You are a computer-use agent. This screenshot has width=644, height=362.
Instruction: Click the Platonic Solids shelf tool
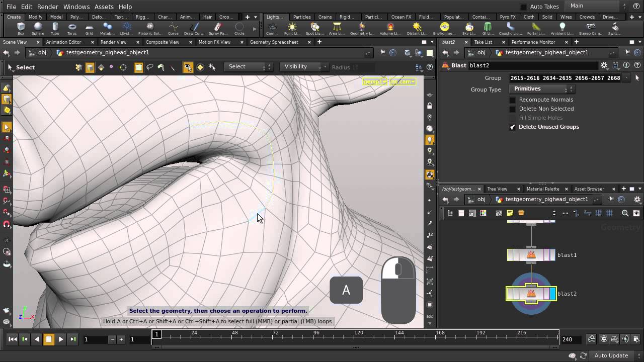(149, 28)
